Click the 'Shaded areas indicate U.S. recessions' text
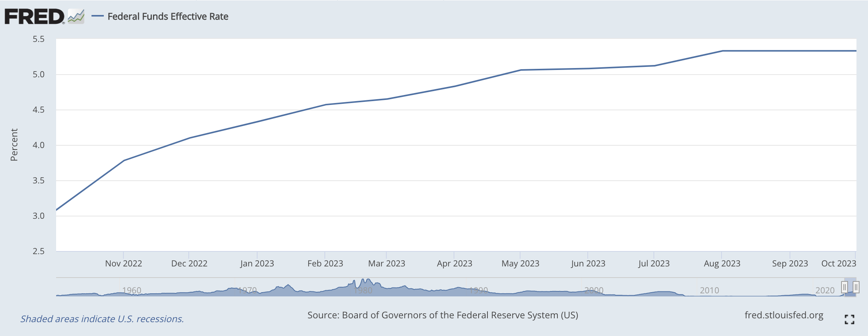This screenshot has width=868, height=336. (x=102, y=319)
